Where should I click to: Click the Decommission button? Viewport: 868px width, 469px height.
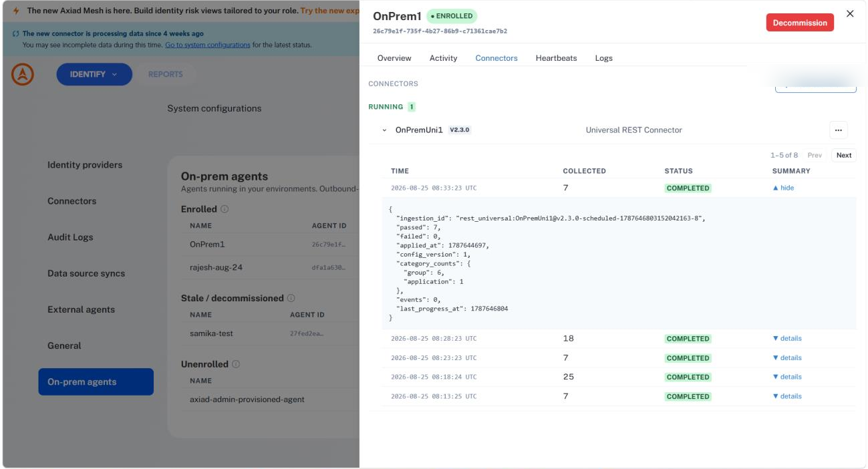pyautogui.click(x=800, y=23)
